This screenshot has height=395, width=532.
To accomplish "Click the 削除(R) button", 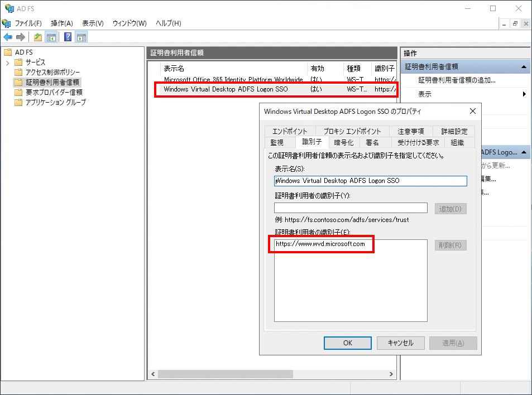I will tap(450, 245).
